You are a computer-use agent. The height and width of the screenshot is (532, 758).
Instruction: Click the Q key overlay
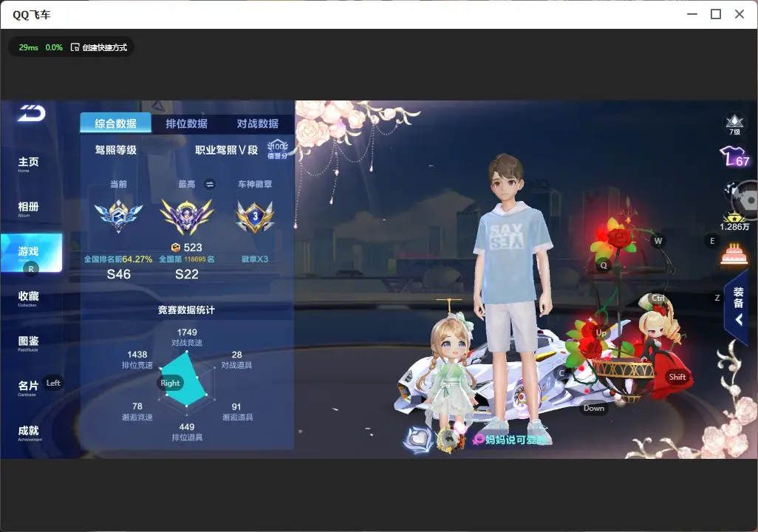click(604, 265)
